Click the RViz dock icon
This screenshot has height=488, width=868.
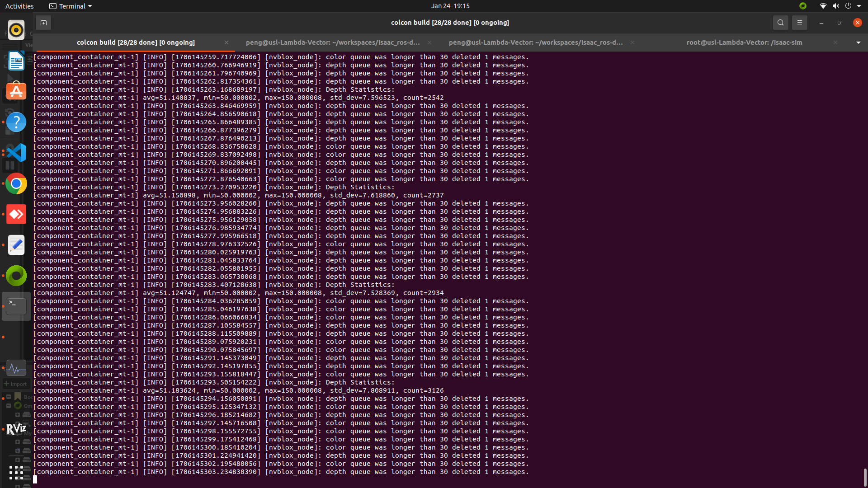pyautogui.click(x=16, y=428)
